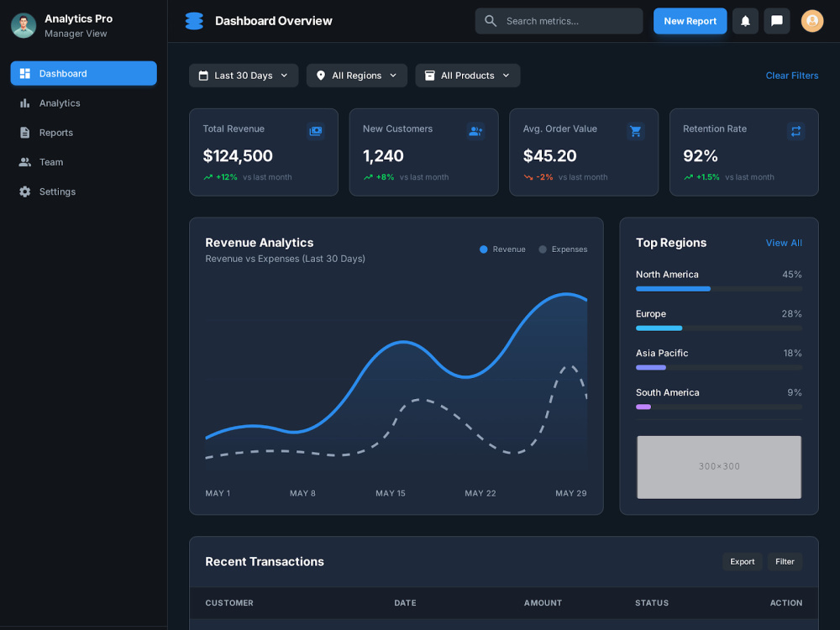Screen dimensions: 840x630
Task: Click the MAY 15 axis label
Action: tap(391, 493)
